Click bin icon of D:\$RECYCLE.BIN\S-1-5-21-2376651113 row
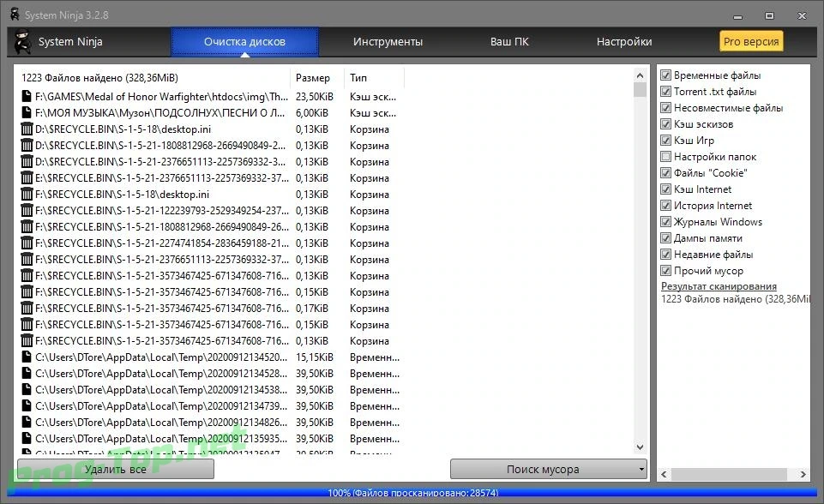 coord(27,161)
